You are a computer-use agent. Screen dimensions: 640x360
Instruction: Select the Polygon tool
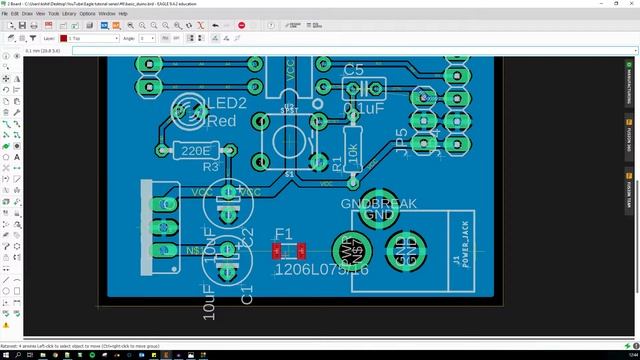[x=6, y=157]
